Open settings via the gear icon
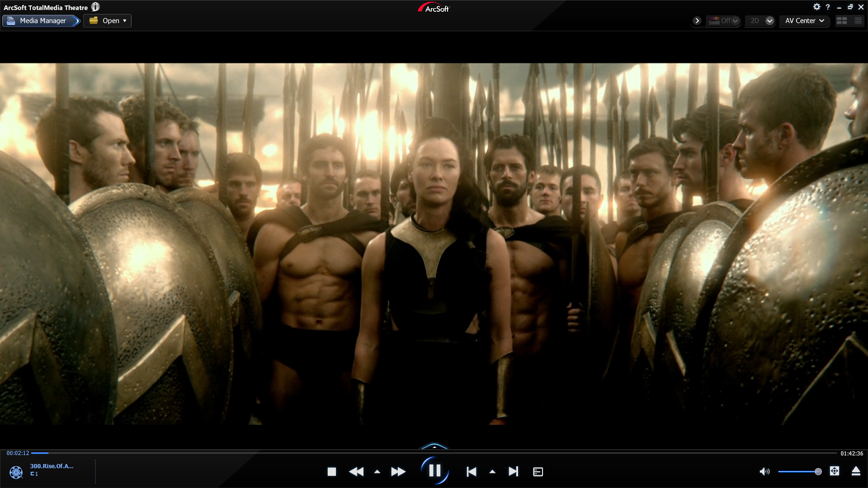 coord(816,7)
